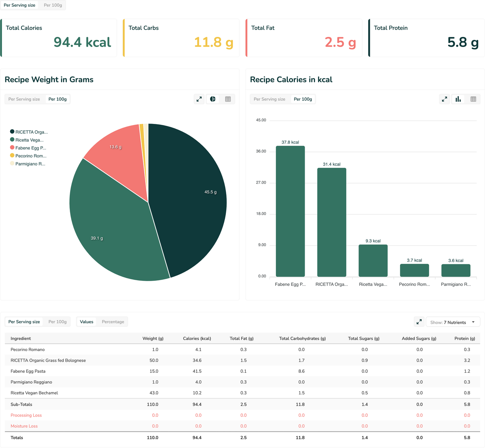Click Bolognese calories value 34.6

click(x=197, y=360)
